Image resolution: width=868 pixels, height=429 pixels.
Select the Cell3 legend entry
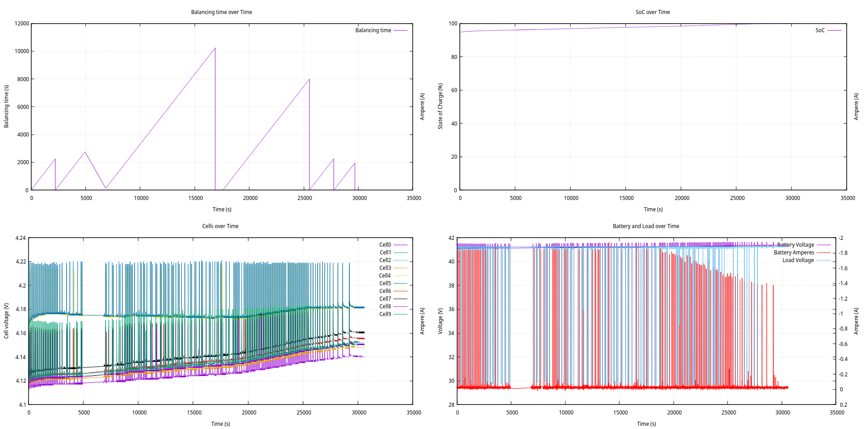(385, 268)
